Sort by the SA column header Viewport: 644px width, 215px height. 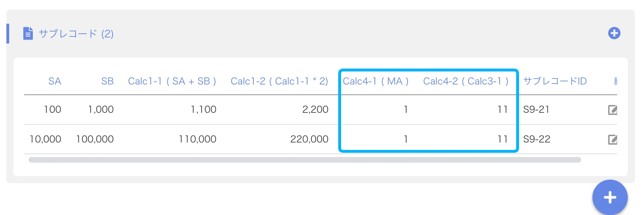[55, 81]
